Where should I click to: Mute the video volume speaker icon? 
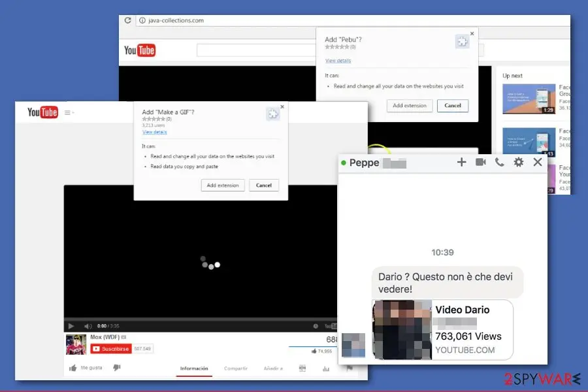[x=88, y=326]
